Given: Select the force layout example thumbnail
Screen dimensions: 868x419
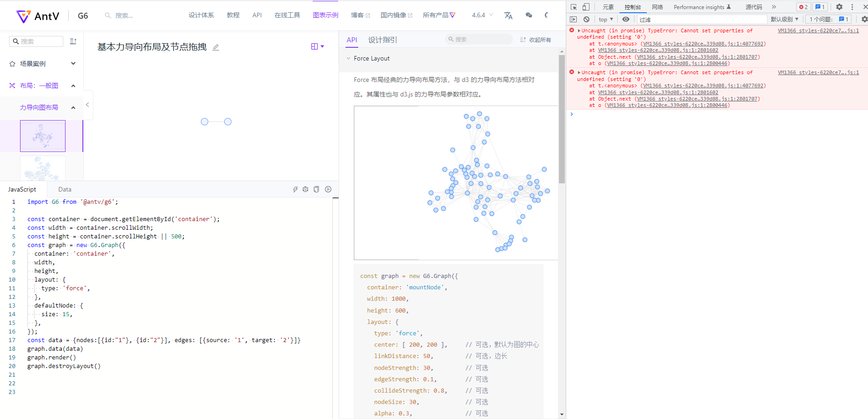Looking at the screenshot, I should 43,136.
